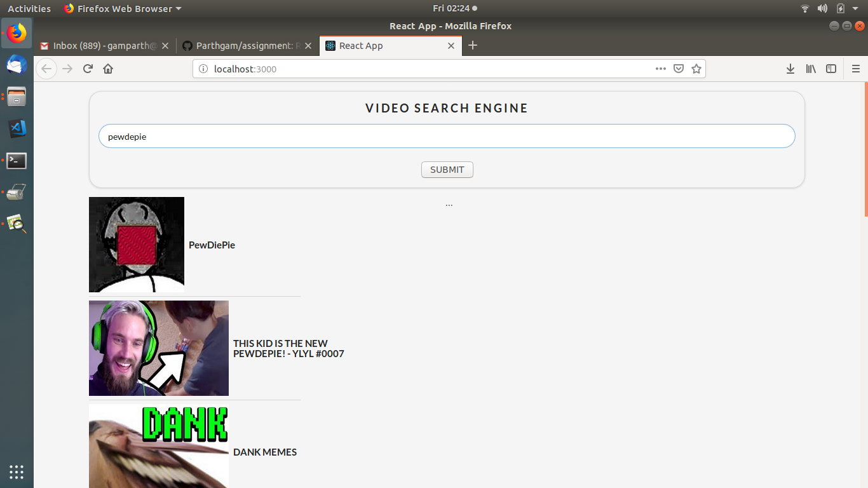Image resolution: width=868 pixels, height=488 pixels.
Task: Switch to the Parthgam/assignment tab
Action: click(x=247, y=46)
